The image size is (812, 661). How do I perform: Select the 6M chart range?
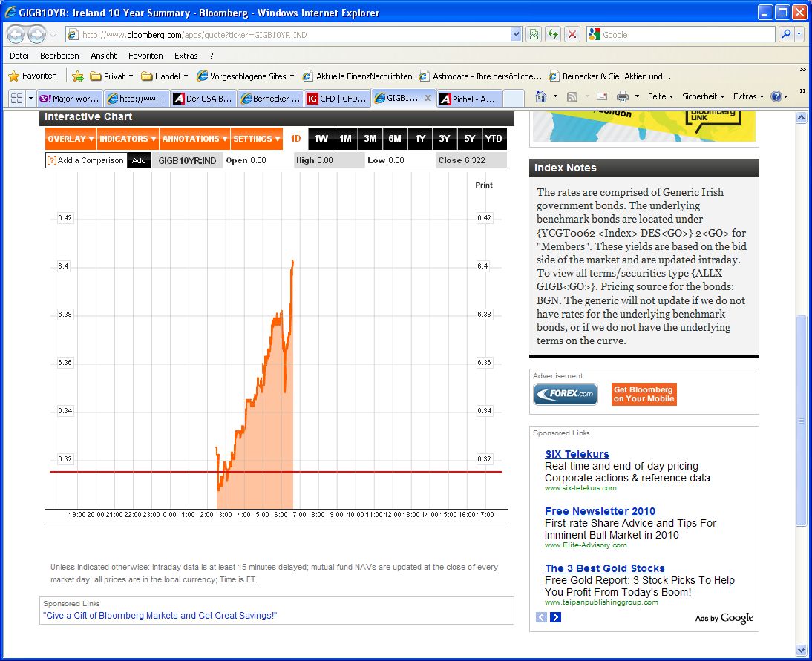(395, 139)
